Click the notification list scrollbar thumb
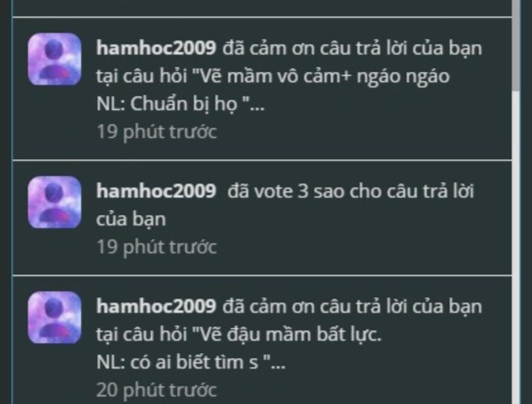Viewport: 532px width, 404px height. 516,45
